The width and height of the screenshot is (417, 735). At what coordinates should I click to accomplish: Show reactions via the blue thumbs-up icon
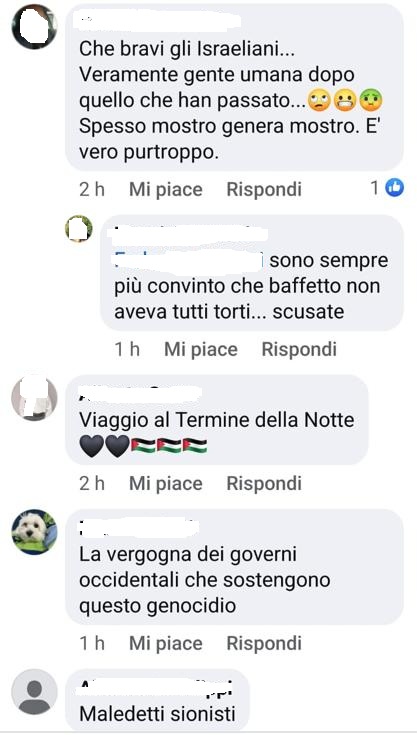(394, 188)
